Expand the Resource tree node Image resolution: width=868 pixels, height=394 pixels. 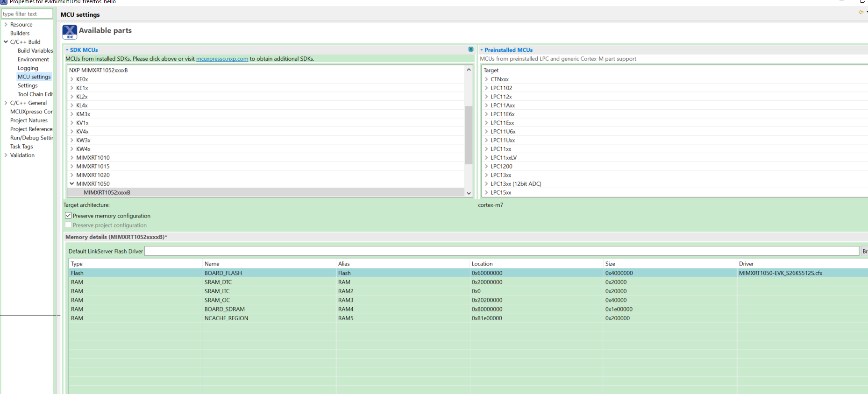(6, 24)
